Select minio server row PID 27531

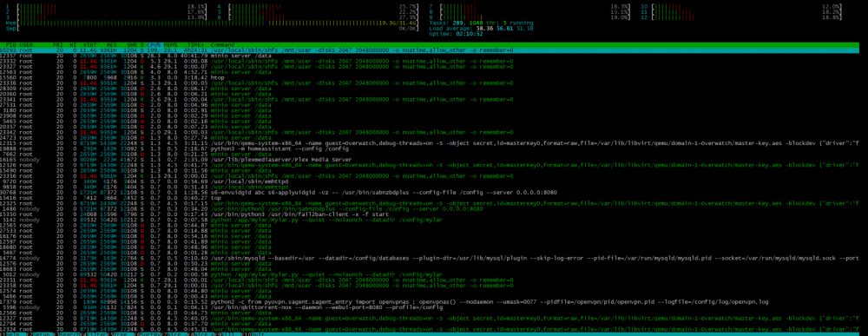(x=434, y=104)
